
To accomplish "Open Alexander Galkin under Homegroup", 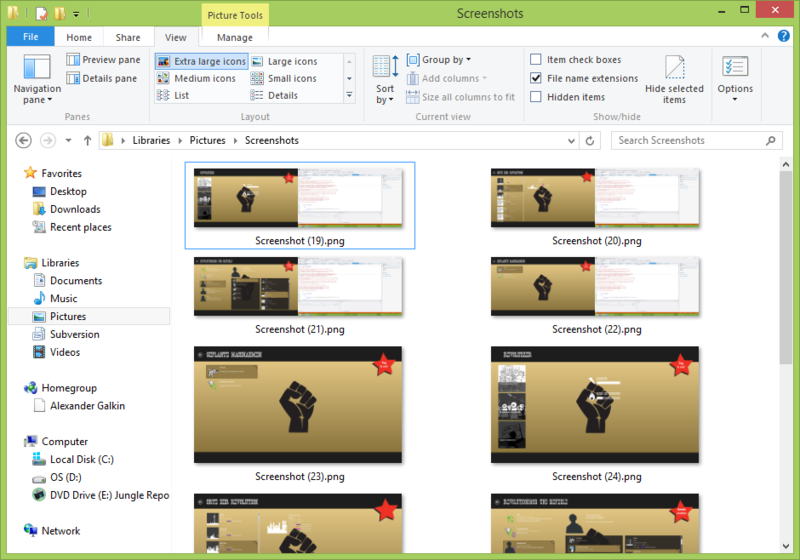I will coord(79,405).
